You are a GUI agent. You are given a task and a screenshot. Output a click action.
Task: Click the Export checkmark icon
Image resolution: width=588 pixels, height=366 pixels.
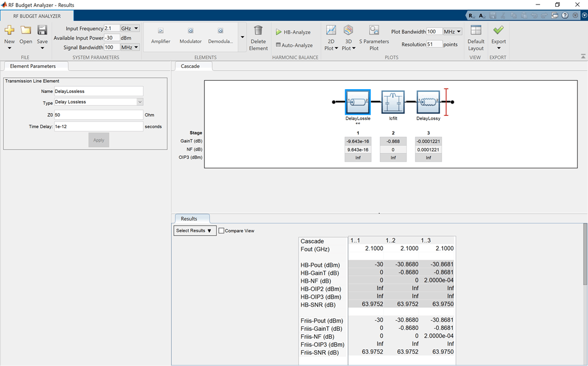tap(498, 30)
